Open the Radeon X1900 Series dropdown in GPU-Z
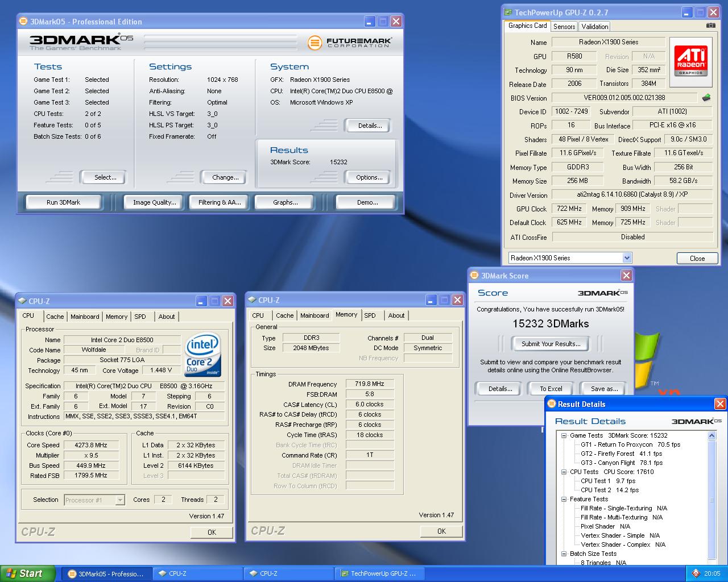 [627, 258]
